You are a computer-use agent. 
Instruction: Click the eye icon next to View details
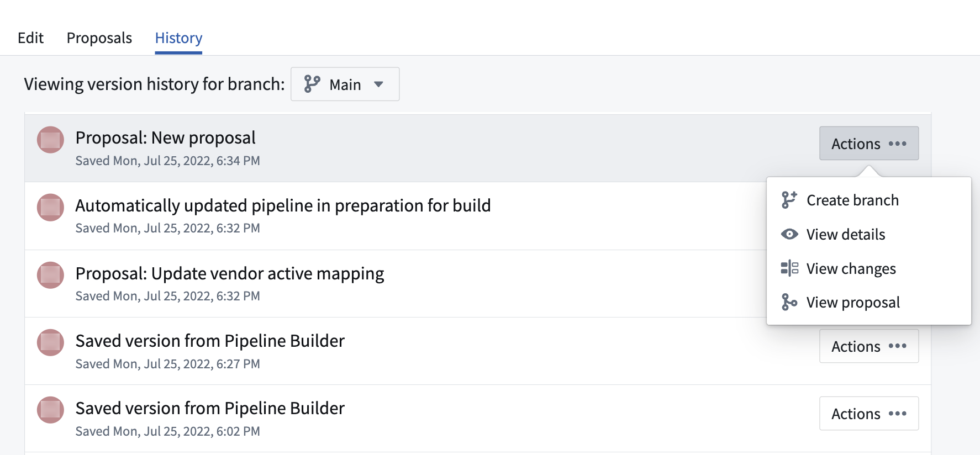point(788,234)
